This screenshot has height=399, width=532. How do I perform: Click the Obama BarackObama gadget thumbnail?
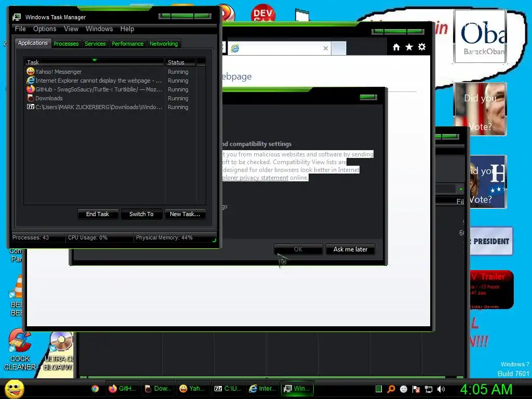click(480, 36)
